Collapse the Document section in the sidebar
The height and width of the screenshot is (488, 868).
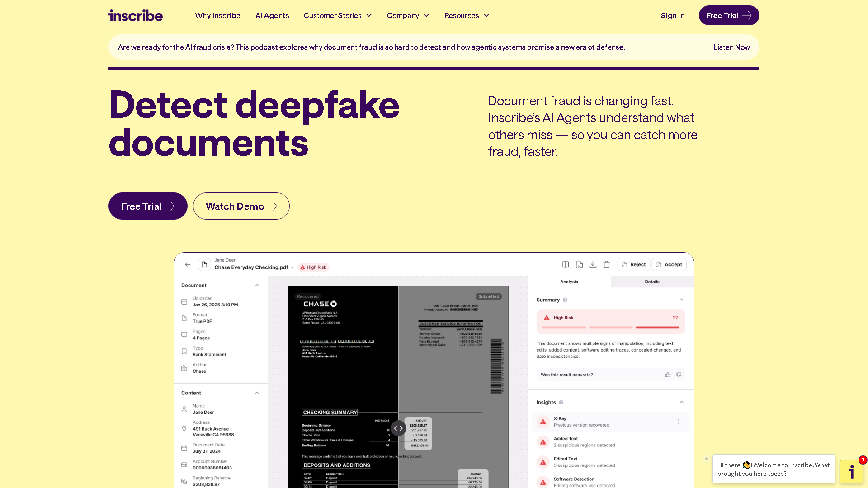pyautogui.click(x=257, y=285)
